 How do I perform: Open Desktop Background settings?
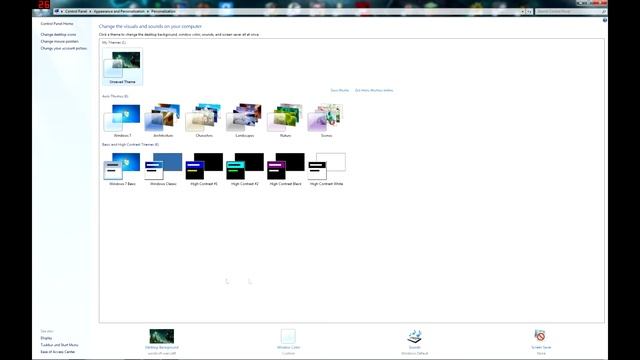point(162,342)
